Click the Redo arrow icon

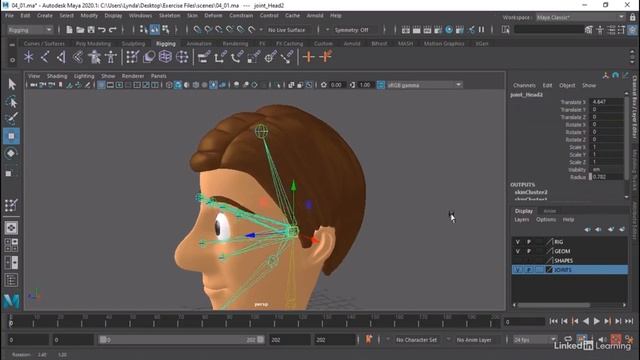(113, 30)
